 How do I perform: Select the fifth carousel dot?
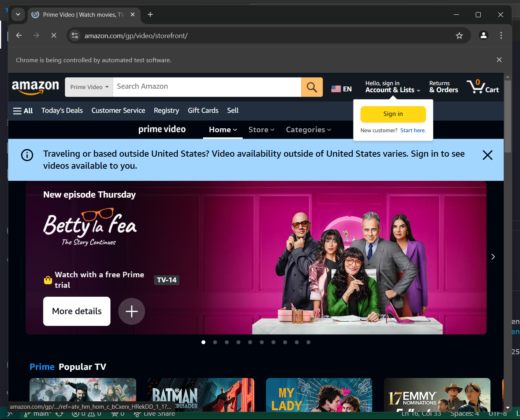coord(250,342)
